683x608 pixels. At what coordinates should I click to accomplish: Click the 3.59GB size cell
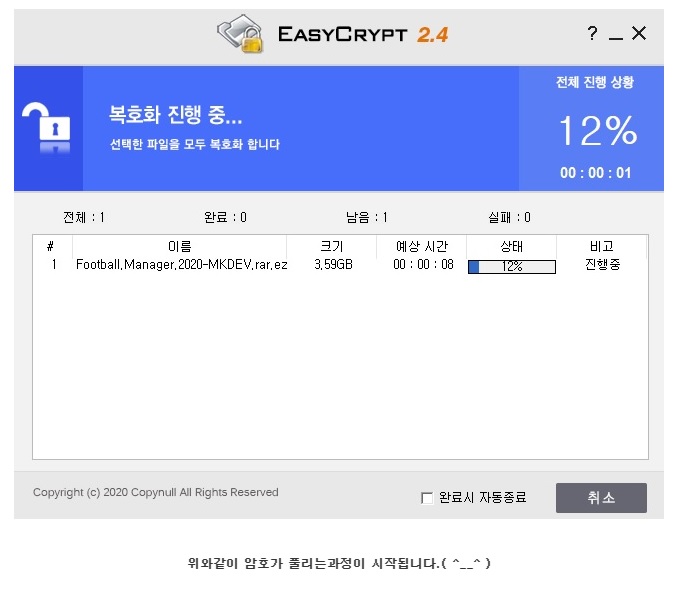point(333,264)
